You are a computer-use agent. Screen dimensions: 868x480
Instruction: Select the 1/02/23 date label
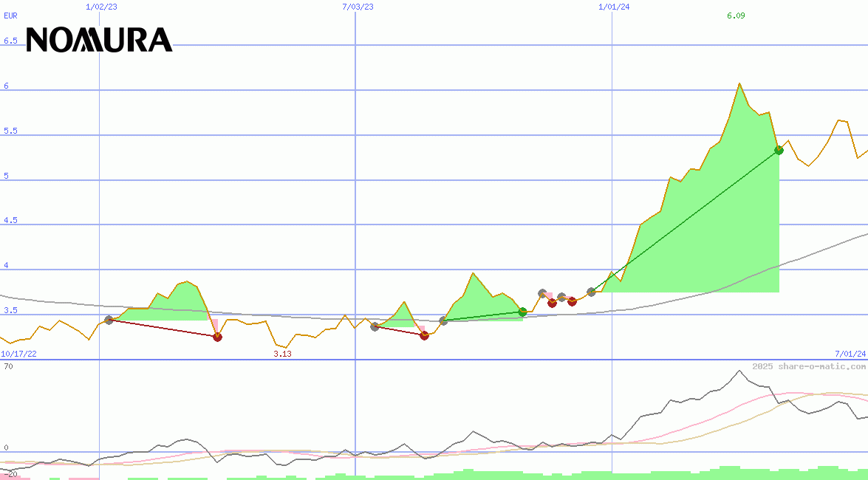point(100,7)
